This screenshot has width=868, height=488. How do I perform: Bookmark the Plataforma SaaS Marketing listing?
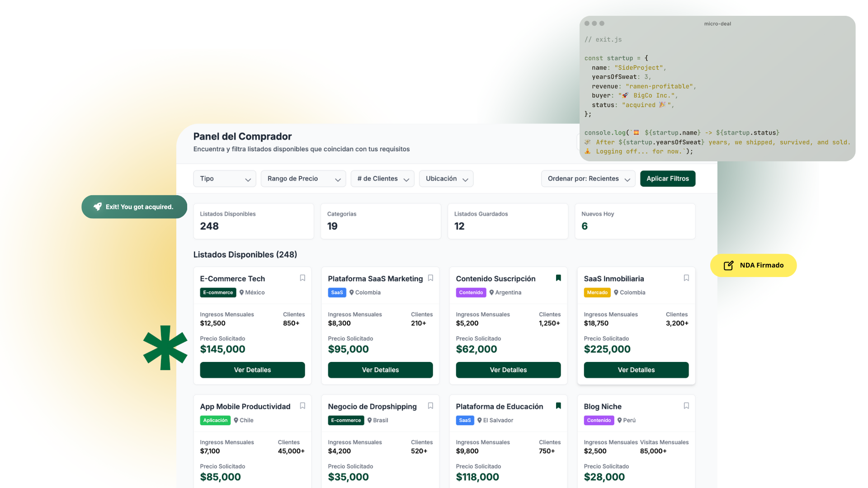tap(430, 278)
